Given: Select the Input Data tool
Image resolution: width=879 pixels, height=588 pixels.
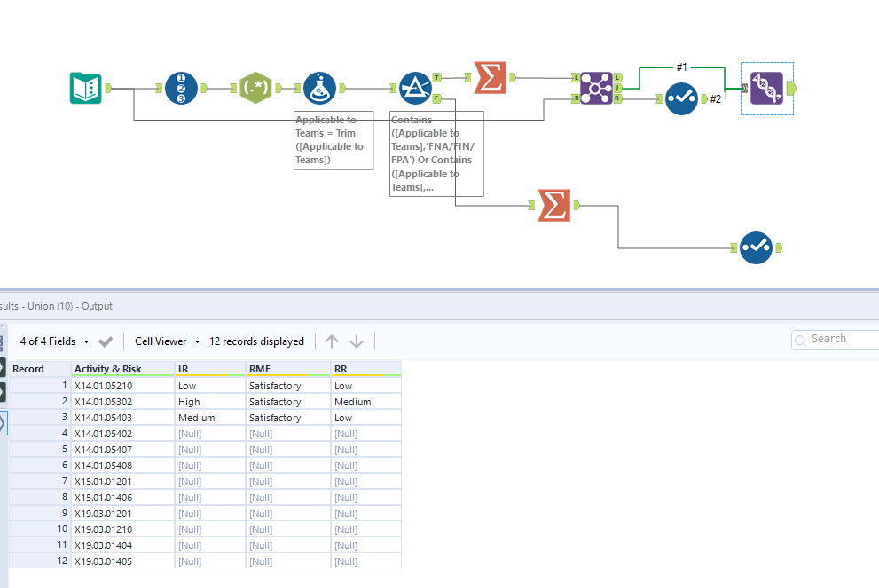Looking at the screenshot, I should (x=84, y=88).
